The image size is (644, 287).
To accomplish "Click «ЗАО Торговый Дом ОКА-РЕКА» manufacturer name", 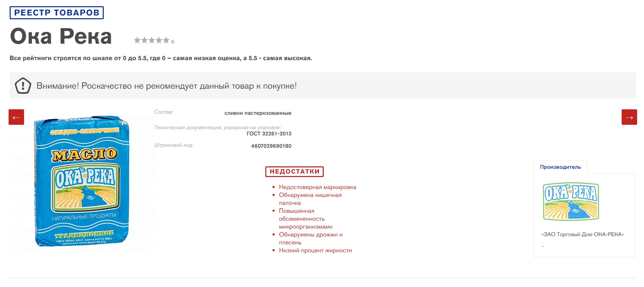I will coord(582,234).
